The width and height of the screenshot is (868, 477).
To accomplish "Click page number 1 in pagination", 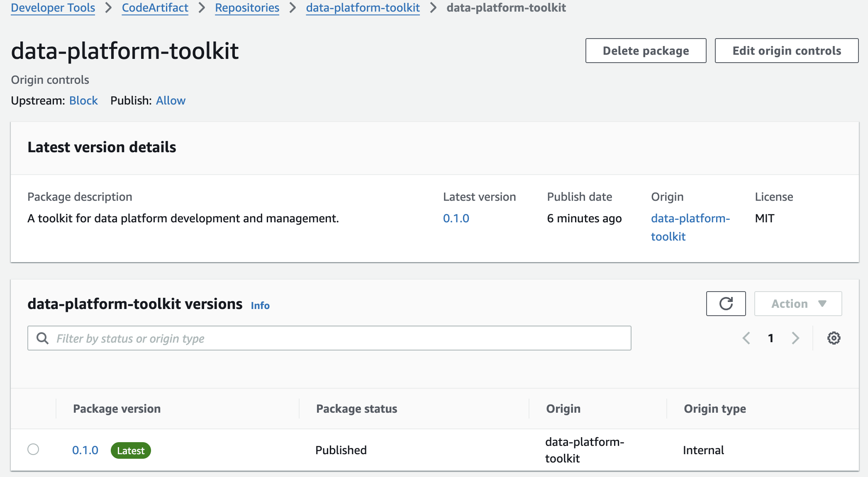I will [770, 338].
